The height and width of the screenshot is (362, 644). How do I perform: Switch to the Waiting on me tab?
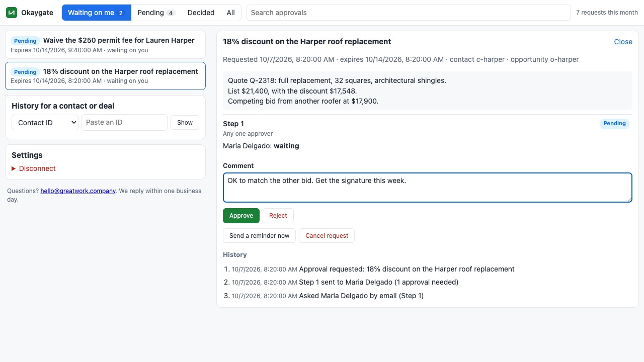click(97, 13)
